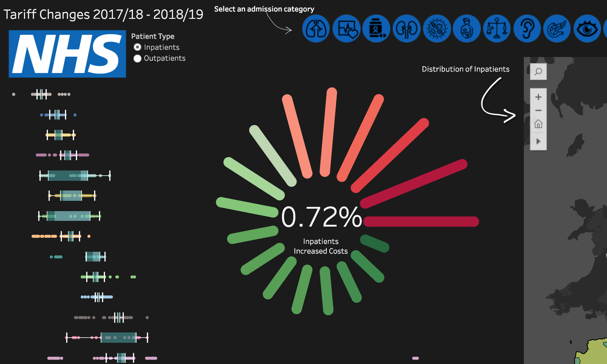Viewport: 607px width, 364px height.
Task: Select the kidneys admission category icon
Action: pyautogui.click(x=407, y=29)
